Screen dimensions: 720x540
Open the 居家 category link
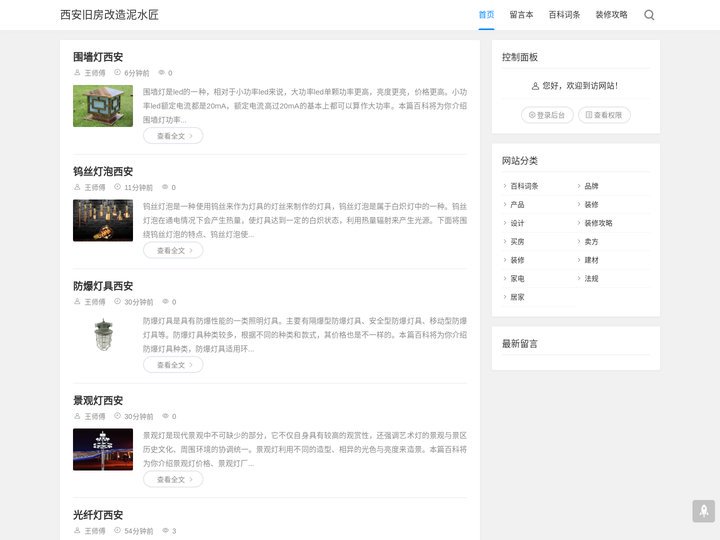[518, 297]
